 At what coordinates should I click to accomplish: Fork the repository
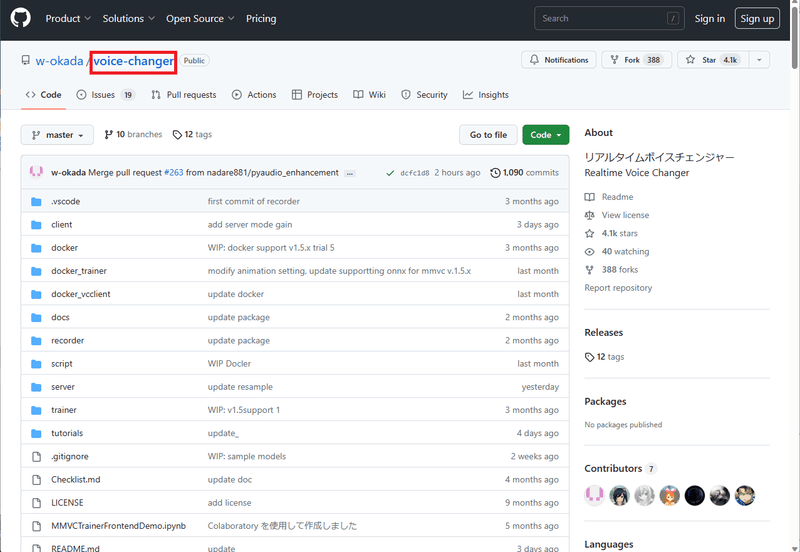click(x=636, y=60)
